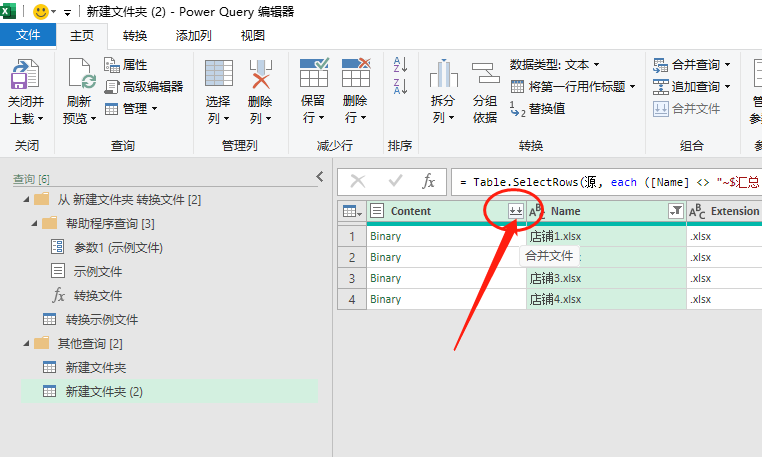Open the Advanced Editor (高级编辑器)
The image size is (762, 457).
click(x=144, y=87)
